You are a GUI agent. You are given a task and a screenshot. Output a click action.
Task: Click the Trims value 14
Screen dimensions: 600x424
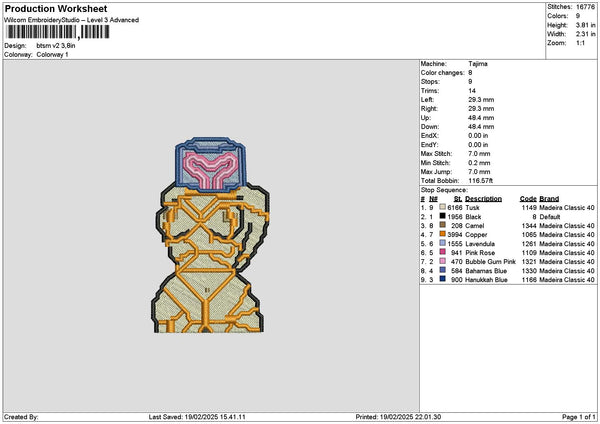[x=472, y=91]
